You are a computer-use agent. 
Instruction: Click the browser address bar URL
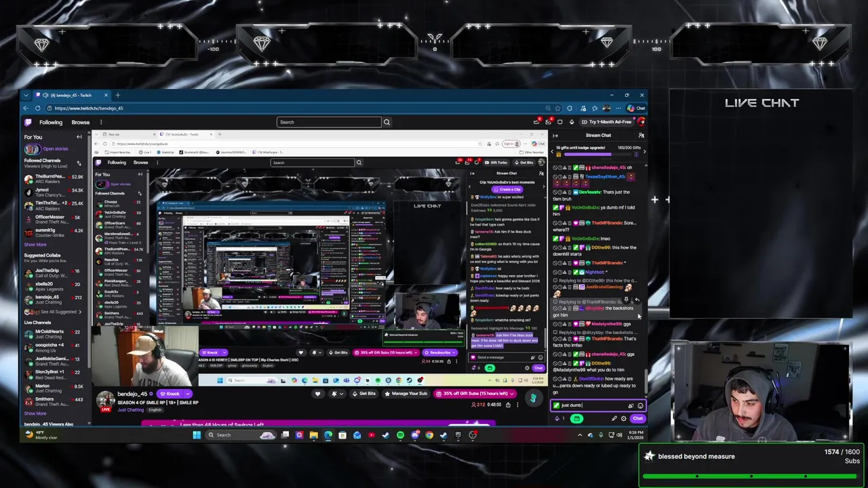(89, 108)
